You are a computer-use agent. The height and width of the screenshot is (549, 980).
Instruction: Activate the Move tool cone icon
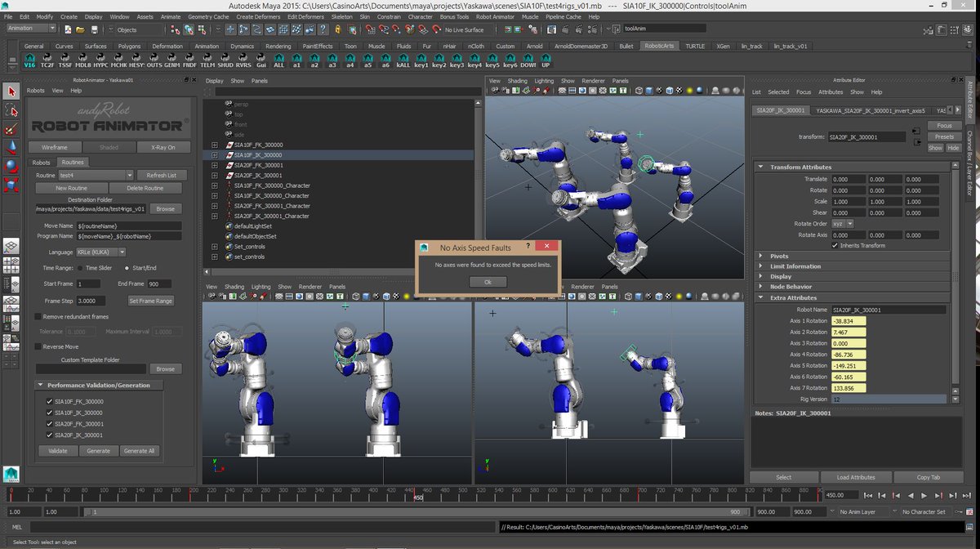click(x=11, y=148)
